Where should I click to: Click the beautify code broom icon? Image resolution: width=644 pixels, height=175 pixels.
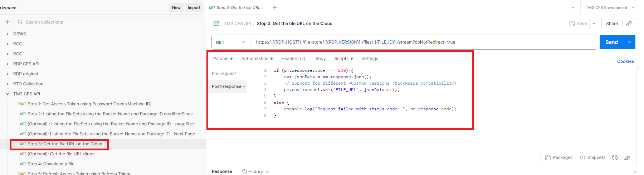tap(627, 157)
